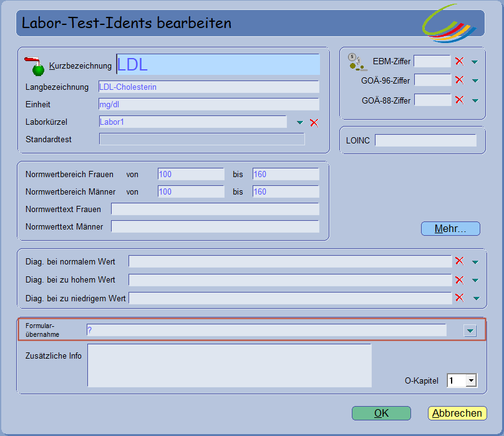Clear 'Diag. bei zu hohem Wert' with red X

pyautogui.click(x=460, y=279)
